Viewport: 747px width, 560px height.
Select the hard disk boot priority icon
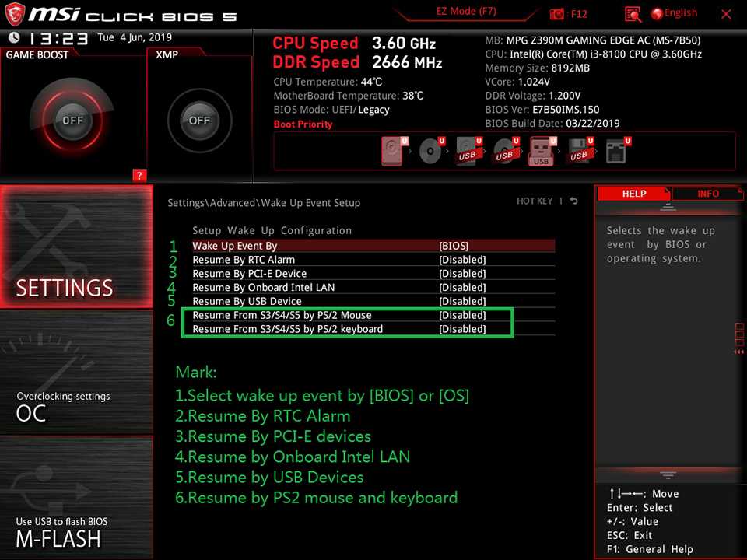(x=393, y=151)
